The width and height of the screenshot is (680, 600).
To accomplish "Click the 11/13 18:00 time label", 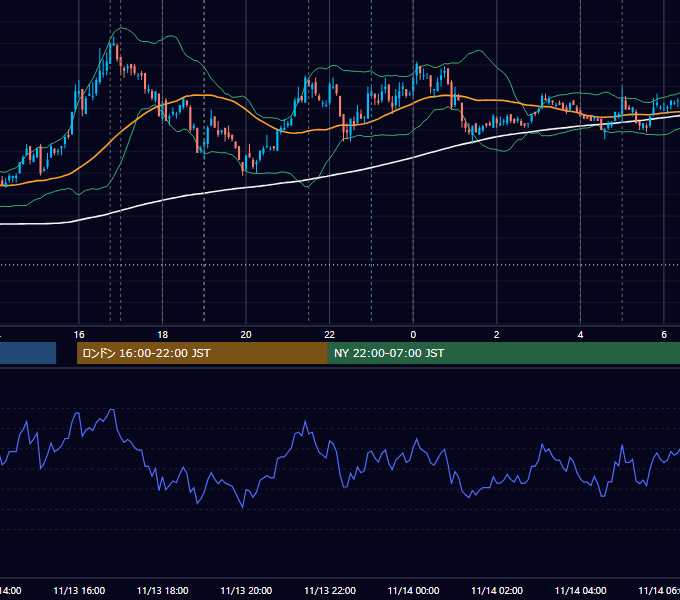I will [163, 591].
